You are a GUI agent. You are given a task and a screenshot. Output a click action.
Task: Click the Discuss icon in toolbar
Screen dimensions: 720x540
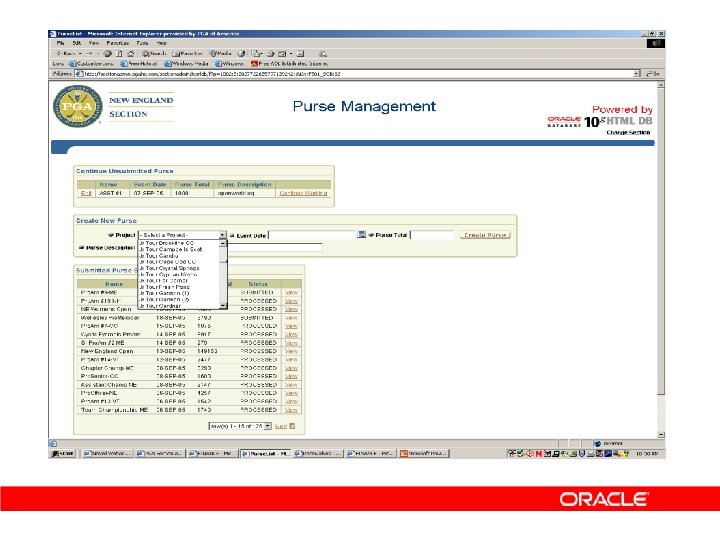click(300, 54)
